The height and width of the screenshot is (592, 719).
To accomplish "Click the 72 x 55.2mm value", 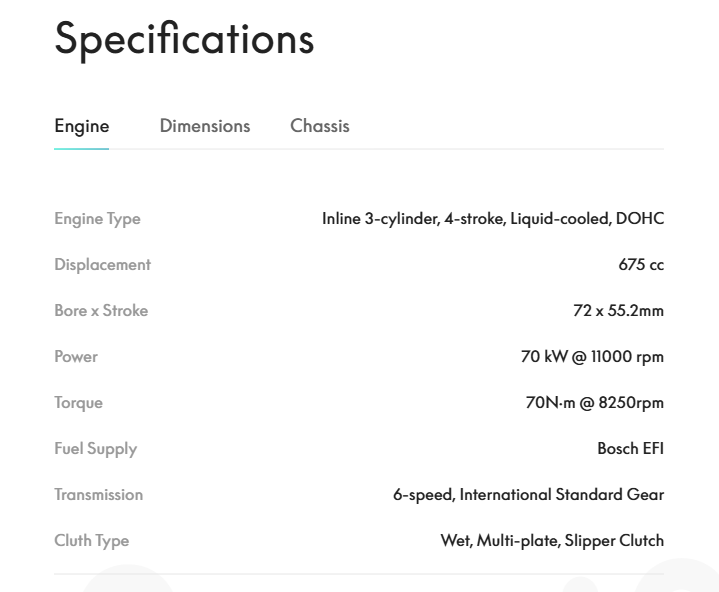I will tap(618, 311).
